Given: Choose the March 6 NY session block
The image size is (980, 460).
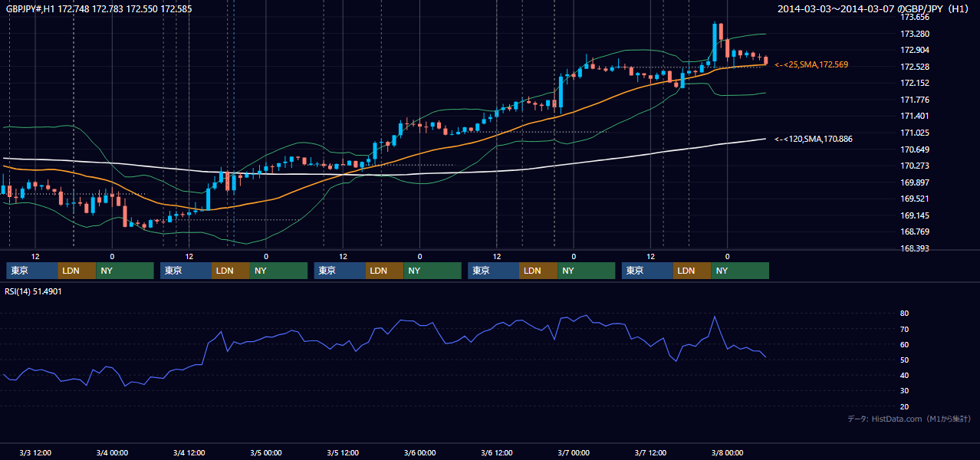Looking at the screenshot, I should (587, 271).
